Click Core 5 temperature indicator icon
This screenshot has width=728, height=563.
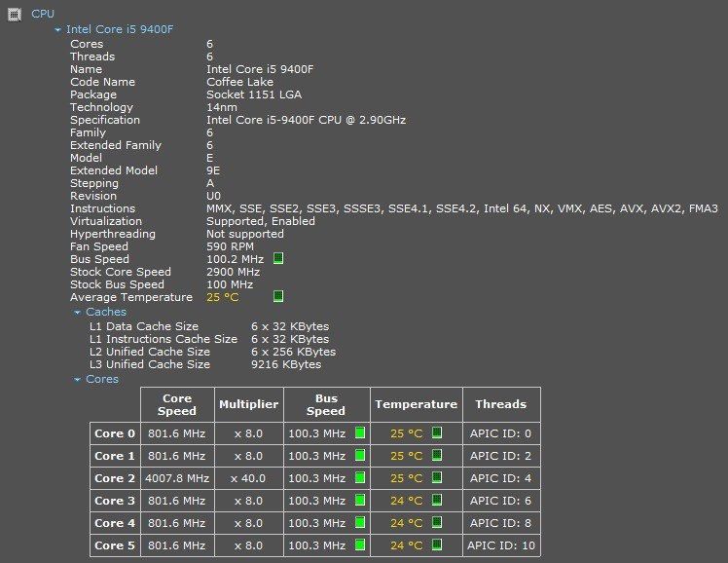(x=437, y=544)
